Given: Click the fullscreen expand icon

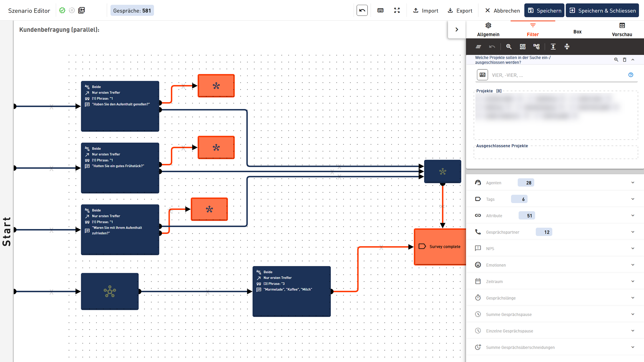Looking at the screenshot, I should pos(397,10).
